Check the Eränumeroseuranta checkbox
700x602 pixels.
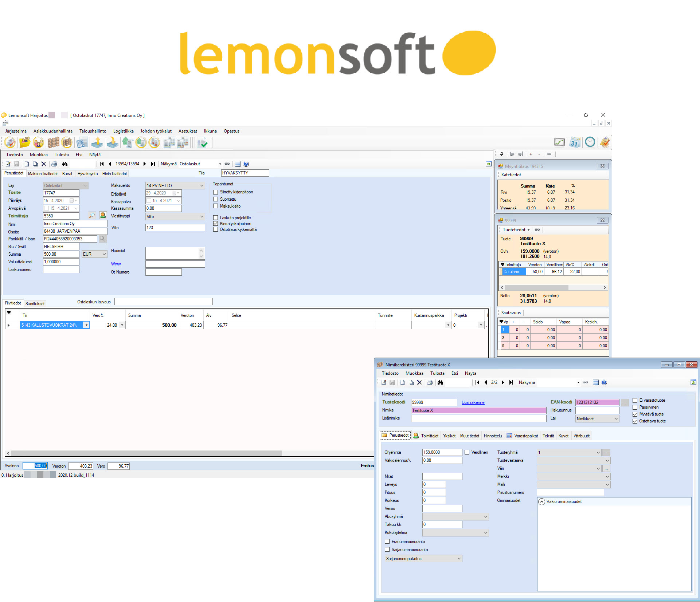pyautogui.click(x=387, y=542)
